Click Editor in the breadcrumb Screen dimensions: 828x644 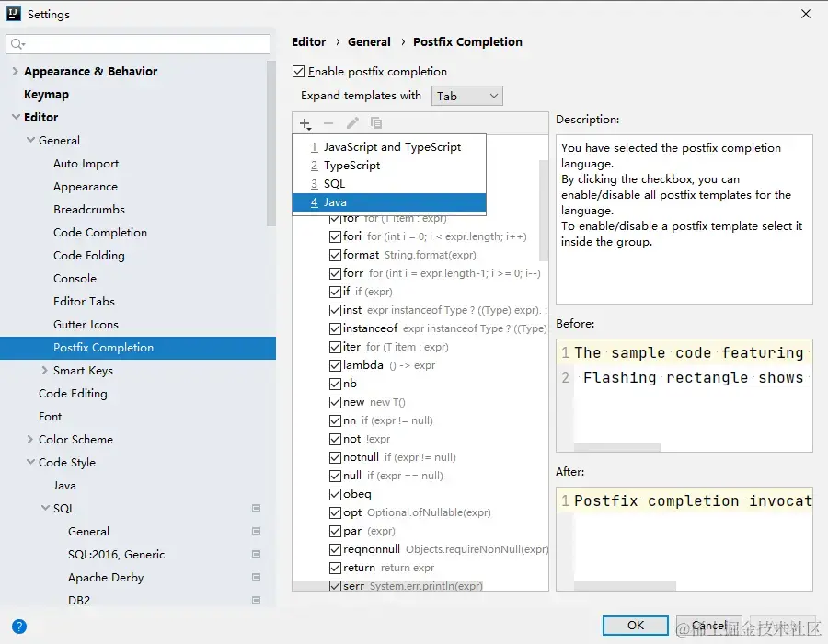309,42
